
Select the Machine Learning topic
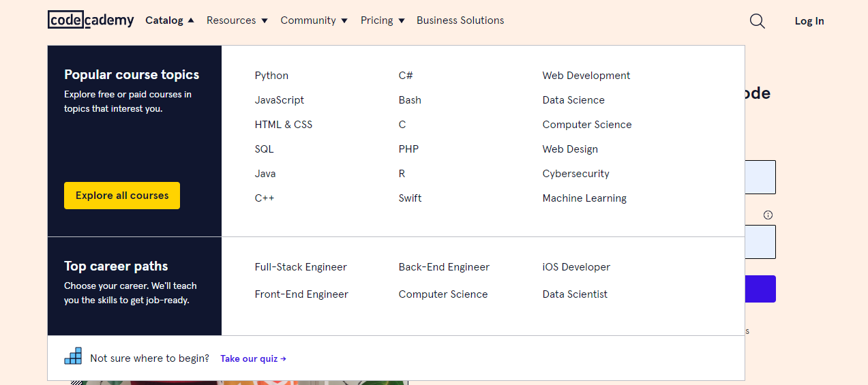click(584, 198)
